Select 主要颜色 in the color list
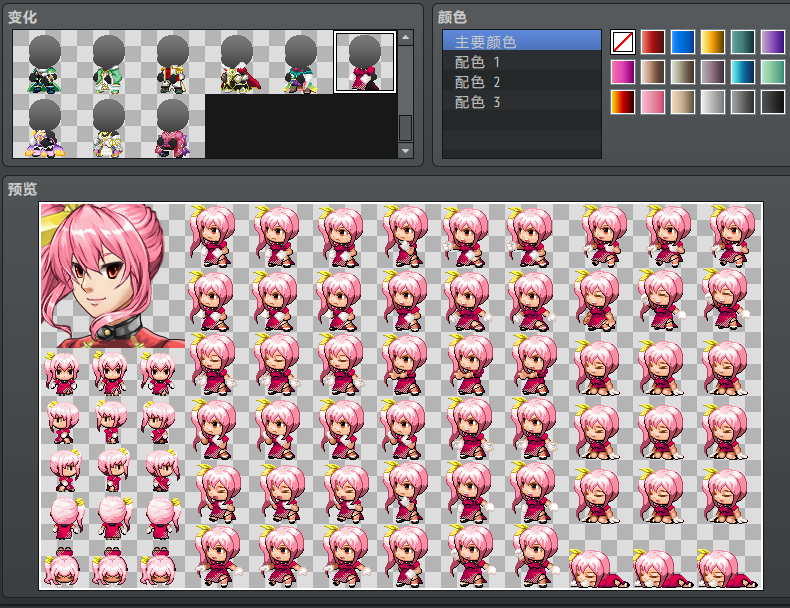The height and width of the screenshot is (608, 790). [x=522, y=41]
